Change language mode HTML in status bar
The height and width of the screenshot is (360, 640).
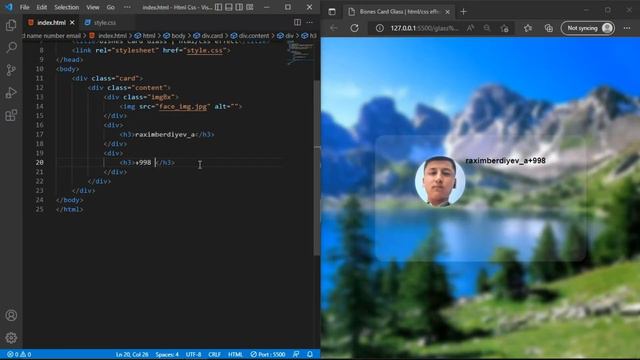pos(236,354)
